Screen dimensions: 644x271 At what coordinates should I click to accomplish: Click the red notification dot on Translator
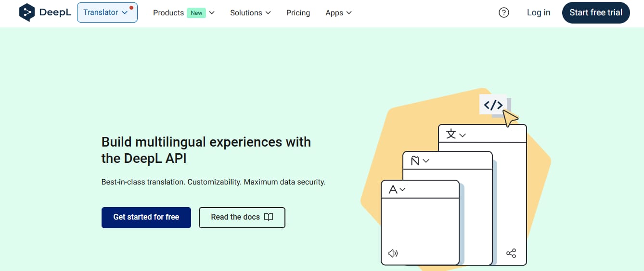131,8
